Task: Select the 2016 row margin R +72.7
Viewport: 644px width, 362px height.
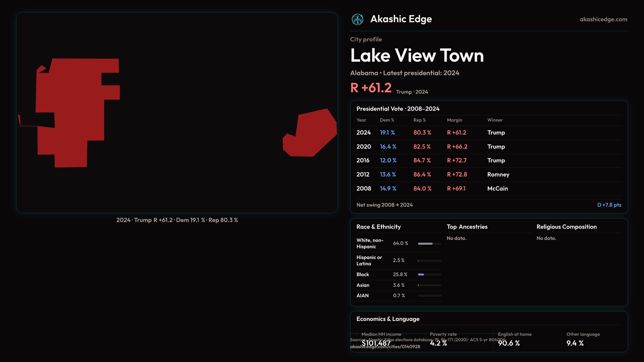Action: (457, 161)
